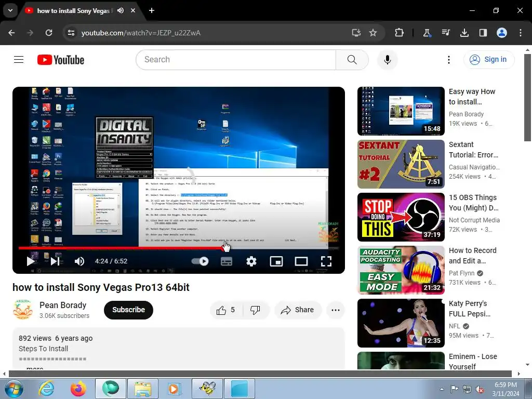Toggle the autoplay switch

coord(200,261)
